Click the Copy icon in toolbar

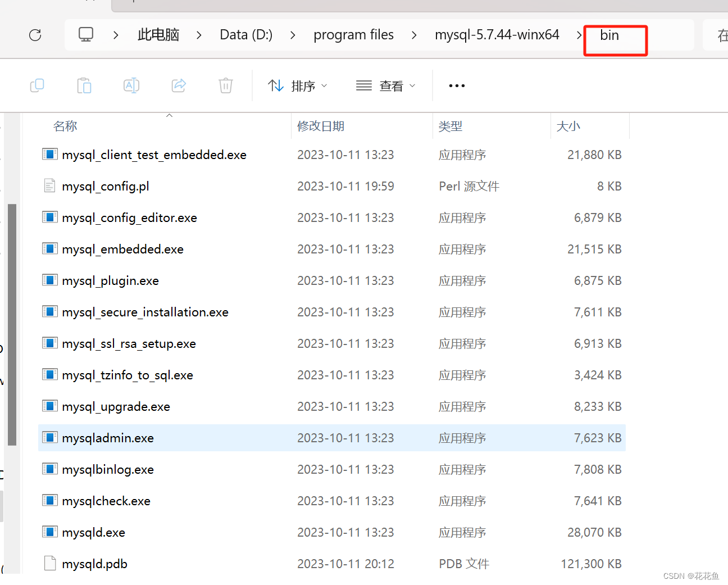click(x=37, y=85)
